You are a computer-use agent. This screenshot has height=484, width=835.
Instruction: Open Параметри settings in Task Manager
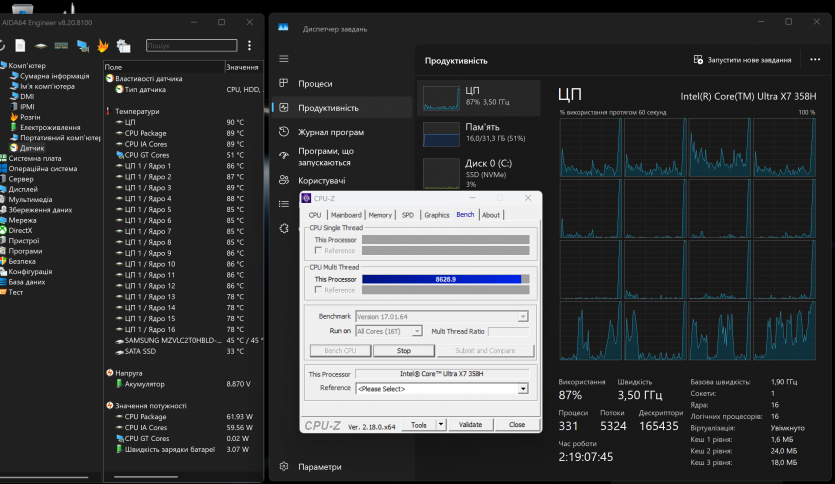pos(319,466)
